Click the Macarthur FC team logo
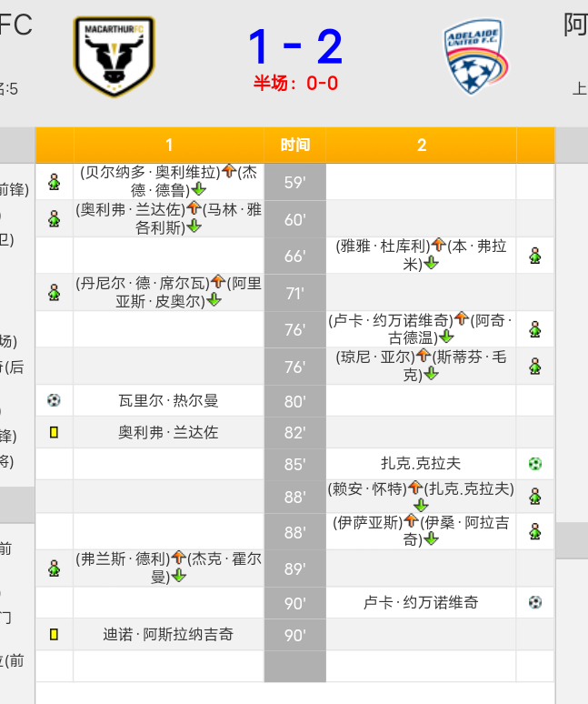 (114, 55)
